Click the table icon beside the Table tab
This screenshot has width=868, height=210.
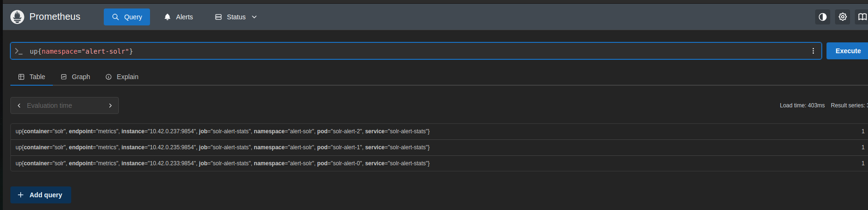click(x=21, y=77)
